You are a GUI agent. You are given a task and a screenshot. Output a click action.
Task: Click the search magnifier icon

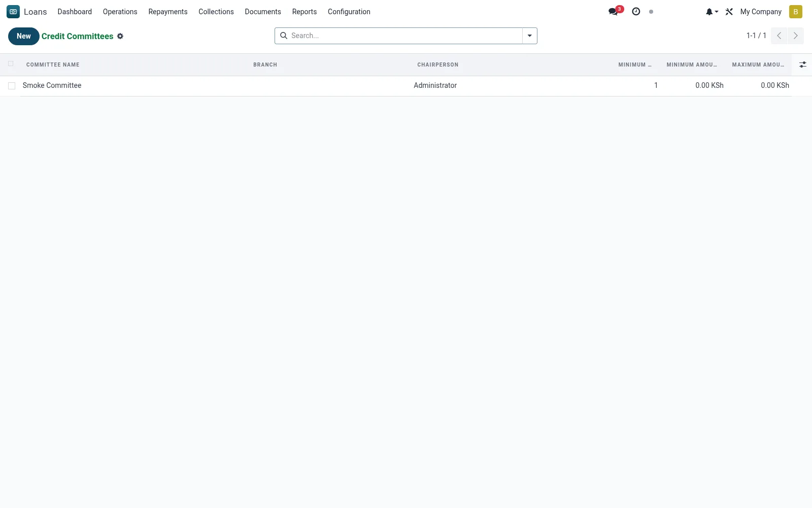coord(284,36)
